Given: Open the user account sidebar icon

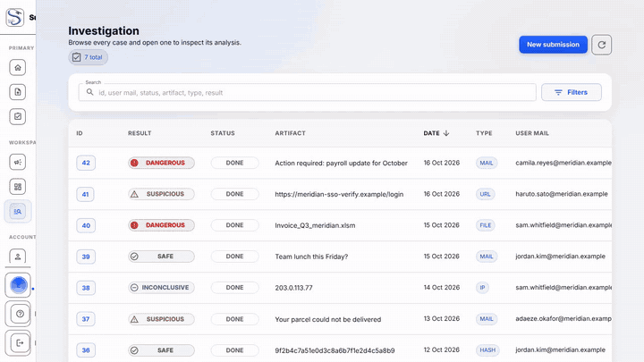Looking at the screenshot, I should pos(18,257).
